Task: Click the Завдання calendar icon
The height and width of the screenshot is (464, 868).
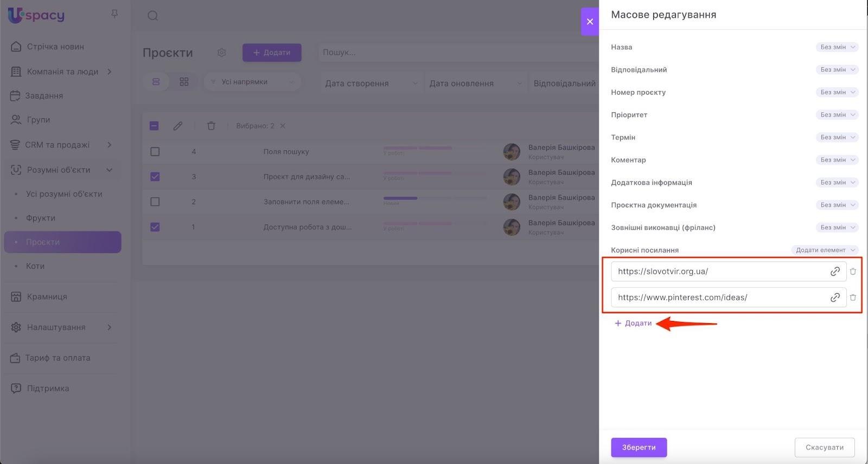Action: click(15, 96)
